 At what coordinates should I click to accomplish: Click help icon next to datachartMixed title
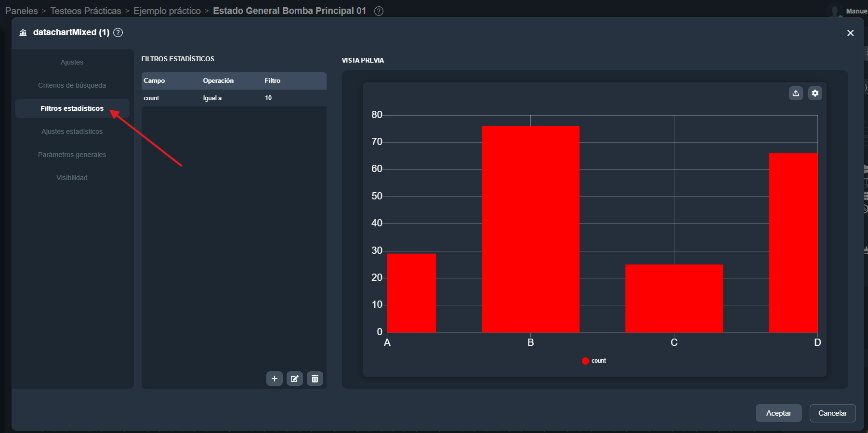pyautogui.click(x=118, y=32)
